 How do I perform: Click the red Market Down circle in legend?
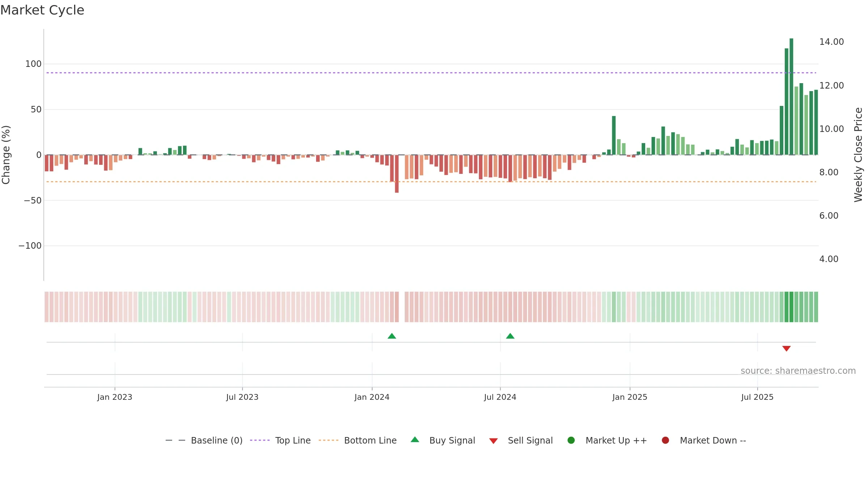(665, 440)
